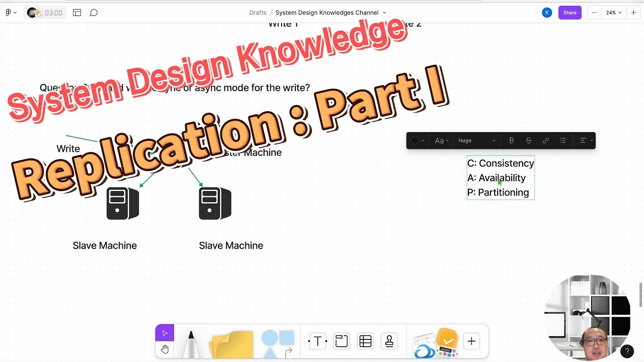Screen dimensions: 644x362
Task: Open text color picker dropdown
Action: pyautogui.click(x=418, y=141)
